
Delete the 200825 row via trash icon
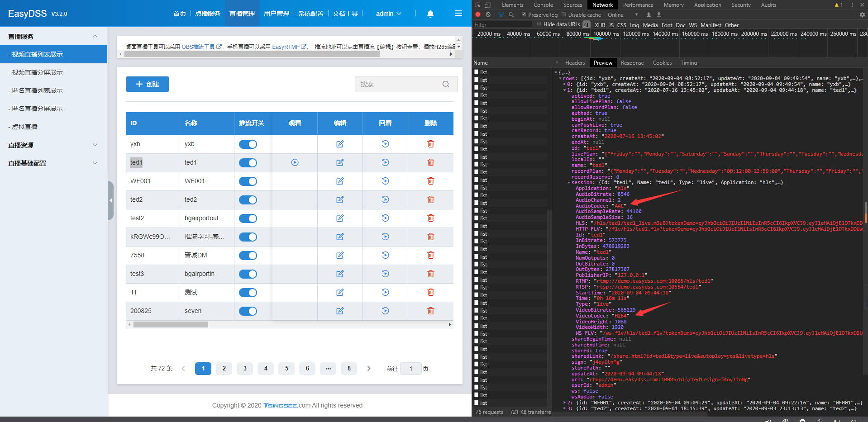click(x=431, y=311)
